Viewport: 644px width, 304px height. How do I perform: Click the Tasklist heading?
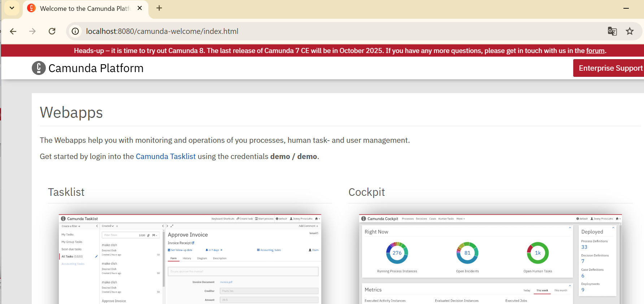pos(66,192)
